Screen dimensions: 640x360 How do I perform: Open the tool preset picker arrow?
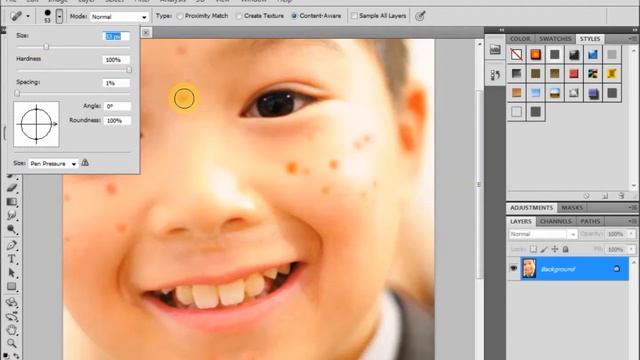click(28, 17)
